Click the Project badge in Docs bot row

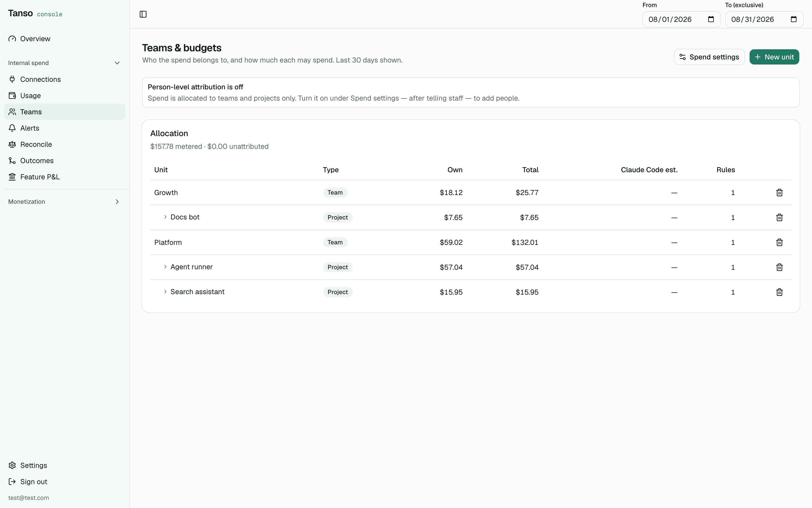coord(338,217)
